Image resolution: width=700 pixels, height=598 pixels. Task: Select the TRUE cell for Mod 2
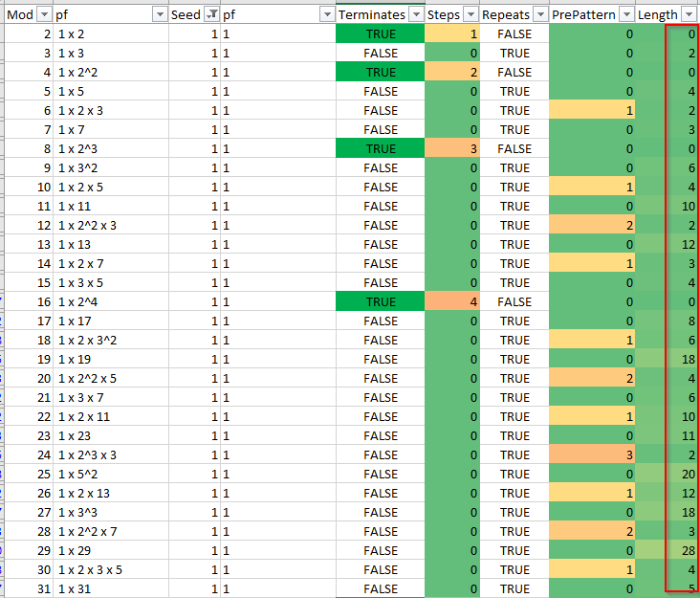coord(380,33)
